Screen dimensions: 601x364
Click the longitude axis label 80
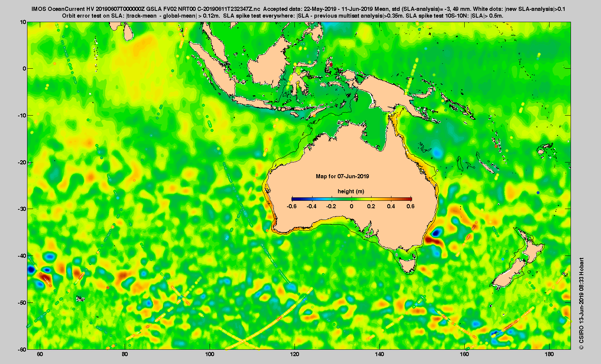(x=125, y=355)
